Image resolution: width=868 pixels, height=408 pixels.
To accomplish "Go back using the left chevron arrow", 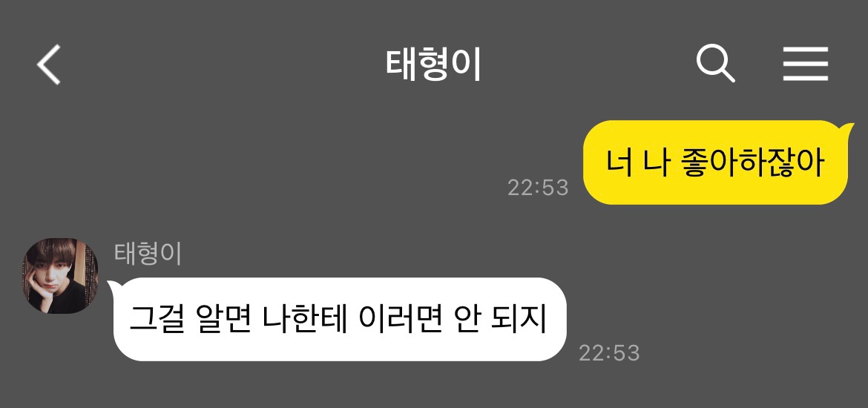I will (49, 65).
